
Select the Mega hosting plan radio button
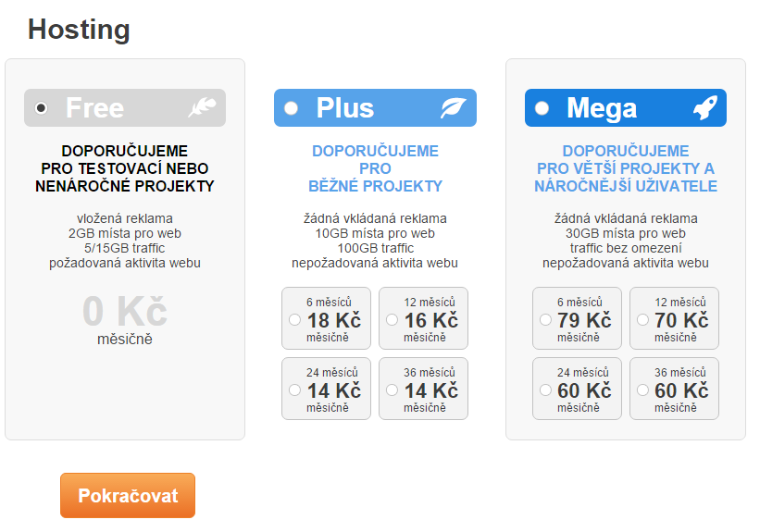click(542, 107)
